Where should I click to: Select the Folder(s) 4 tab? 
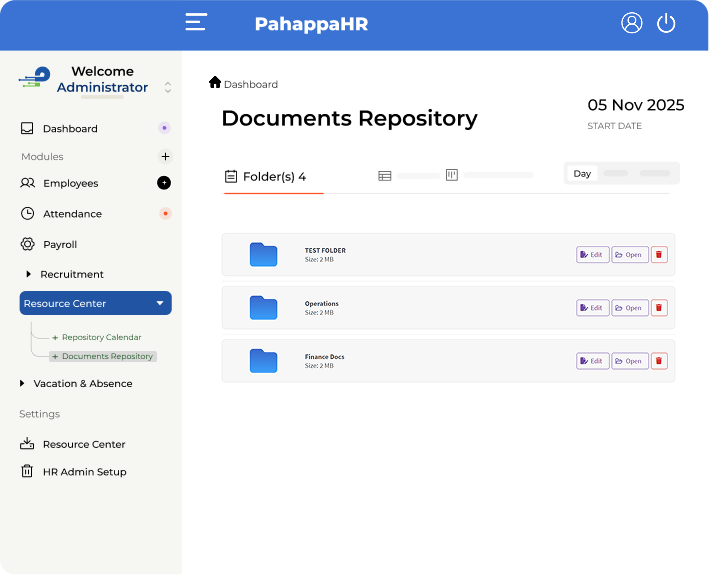265,177
